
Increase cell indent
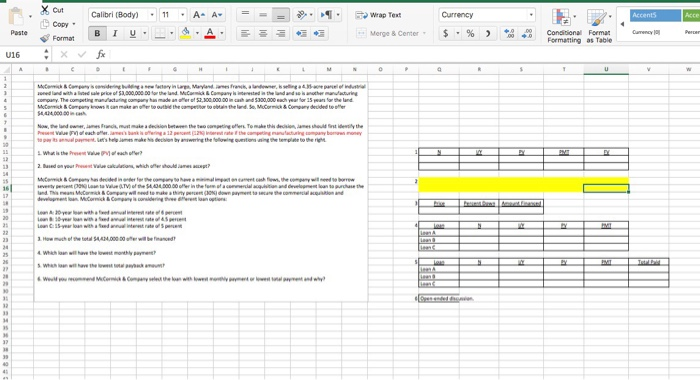click(x=319, y=33)
